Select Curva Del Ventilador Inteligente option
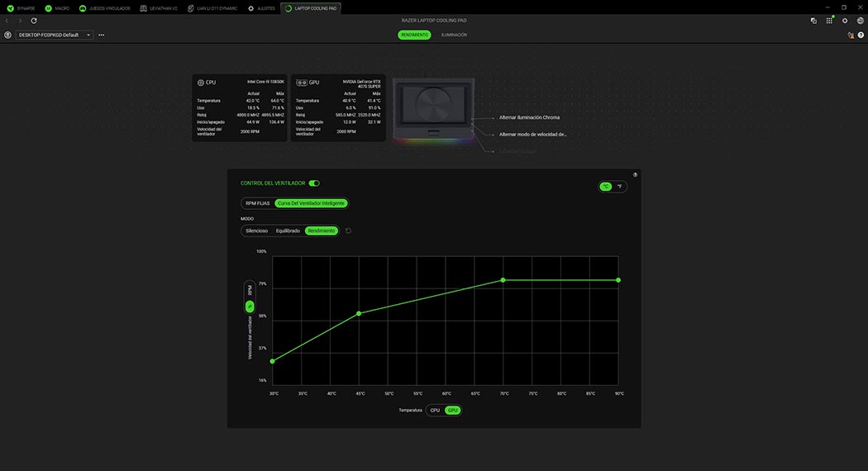This screenshot has width=868, height=471. [x=311, y=203]
